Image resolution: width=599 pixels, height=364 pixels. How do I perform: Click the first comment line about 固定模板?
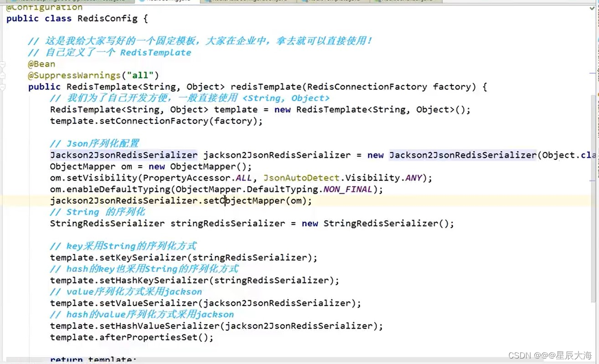pyautogui.click(x=200, y=41)
